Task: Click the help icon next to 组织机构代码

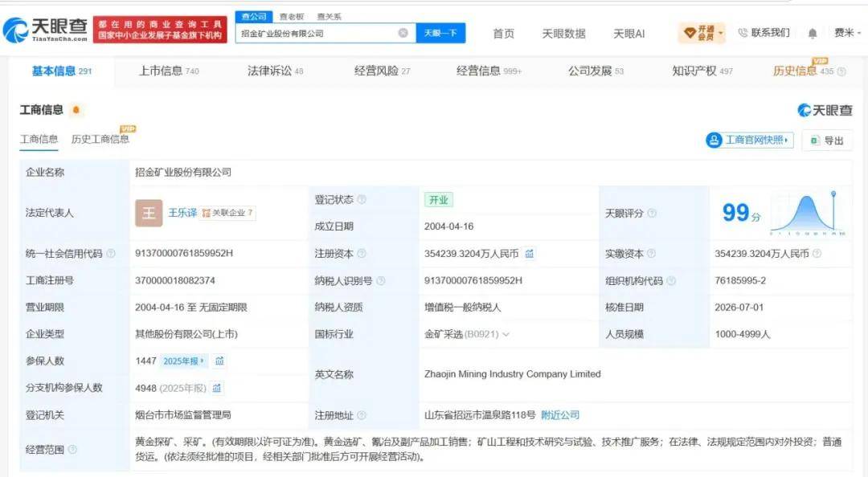Action: [671, 280]
